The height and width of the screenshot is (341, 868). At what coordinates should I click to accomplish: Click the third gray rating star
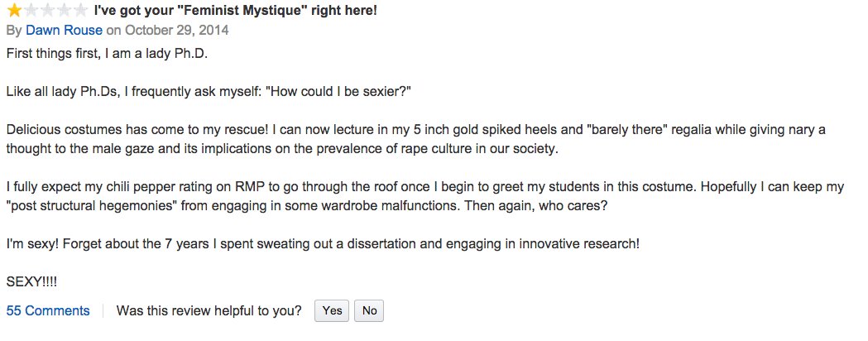click(47, 10)
